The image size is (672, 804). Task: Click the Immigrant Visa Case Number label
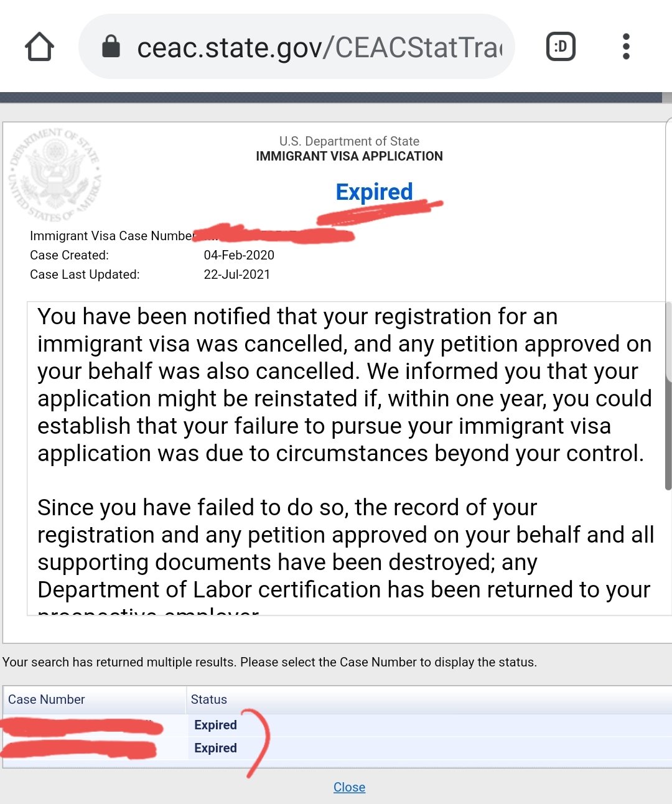point(112,236)
